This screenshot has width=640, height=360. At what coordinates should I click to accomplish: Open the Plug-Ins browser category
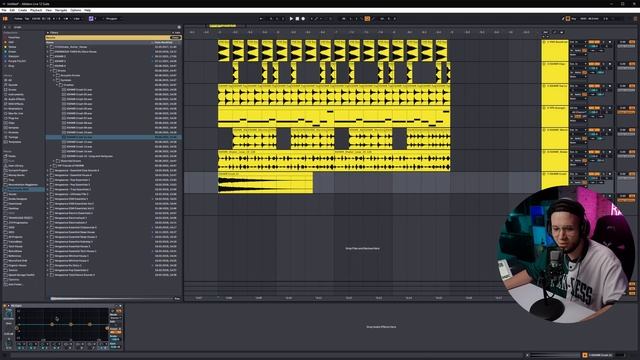click(x=14, y=118)
